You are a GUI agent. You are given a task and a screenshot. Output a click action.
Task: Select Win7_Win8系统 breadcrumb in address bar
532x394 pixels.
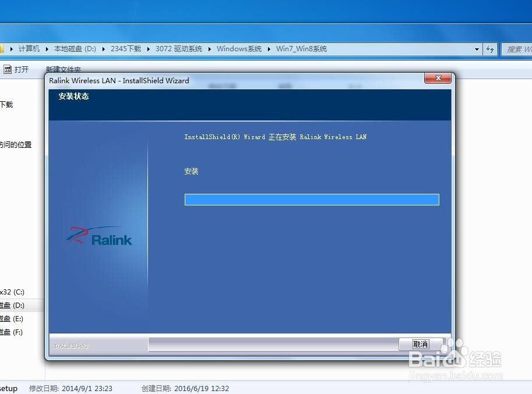(301, 49)
